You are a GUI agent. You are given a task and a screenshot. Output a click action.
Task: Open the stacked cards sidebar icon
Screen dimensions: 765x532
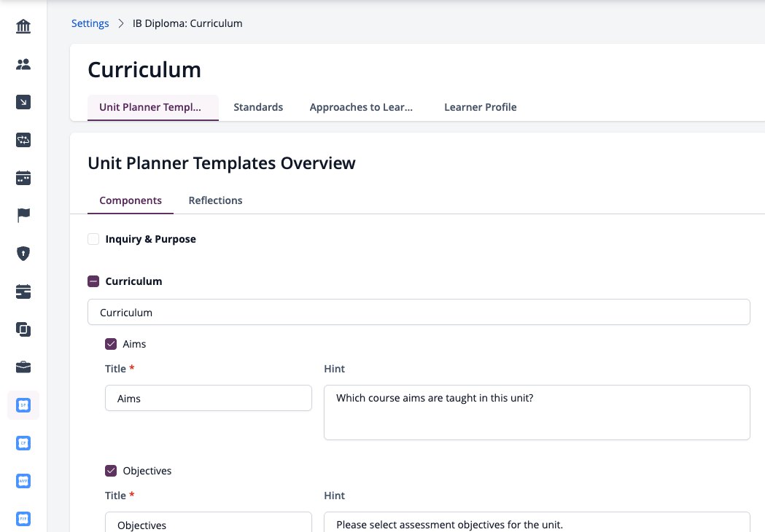point(23,291)
